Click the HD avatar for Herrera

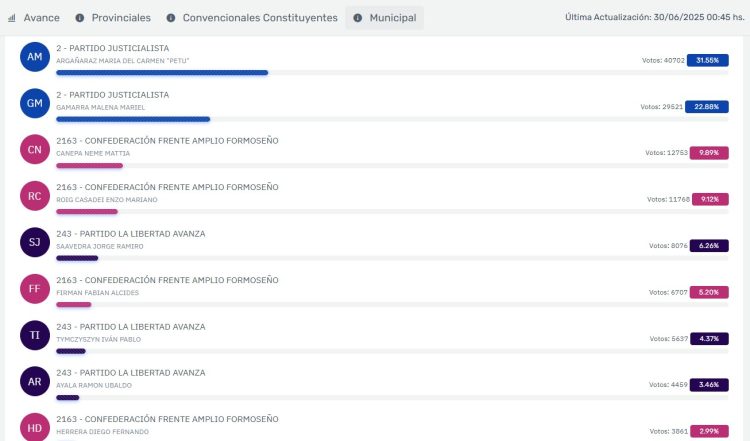pyautogui.click(x=35, y=426)
